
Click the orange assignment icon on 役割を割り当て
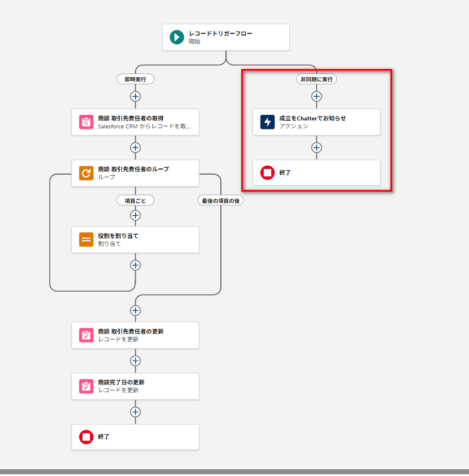(x=86, y=240)
